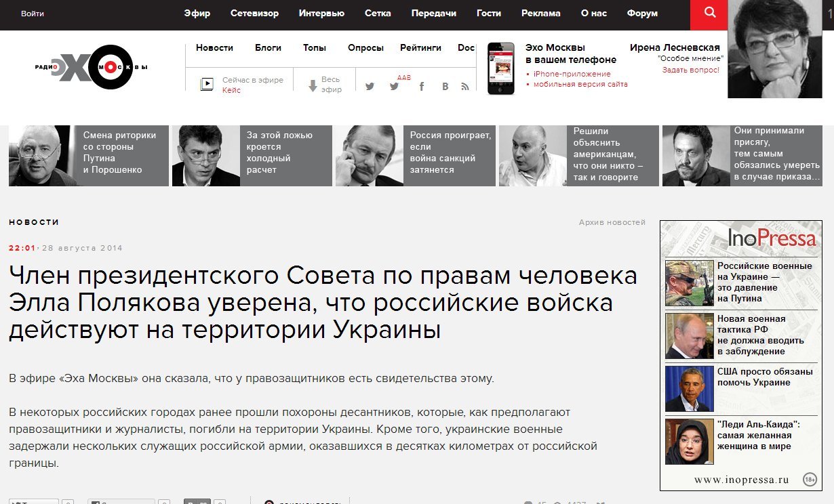Switch to the Блоги section
834x504 pixels.
point(268,47)
